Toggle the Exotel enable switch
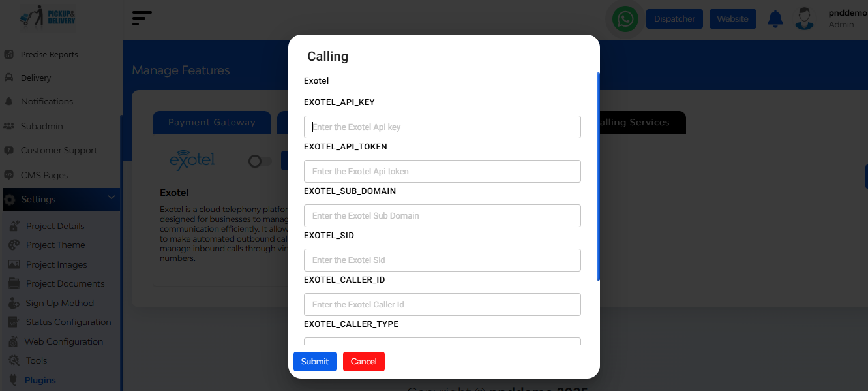The height and width of the screenshot is (391, 868). (x=260, y=161)
